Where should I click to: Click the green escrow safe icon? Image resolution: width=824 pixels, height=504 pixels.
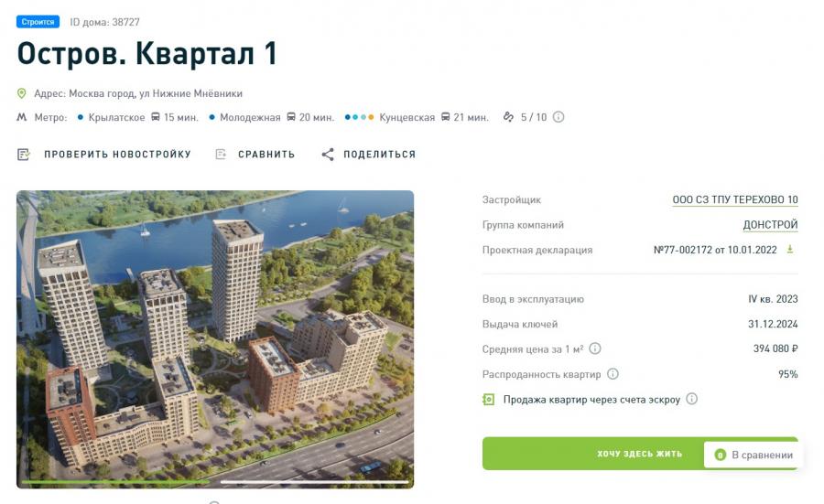click(x=489, y=400)
